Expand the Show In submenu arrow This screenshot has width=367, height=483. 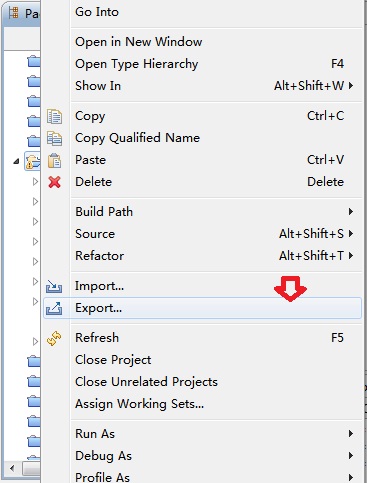351,86
